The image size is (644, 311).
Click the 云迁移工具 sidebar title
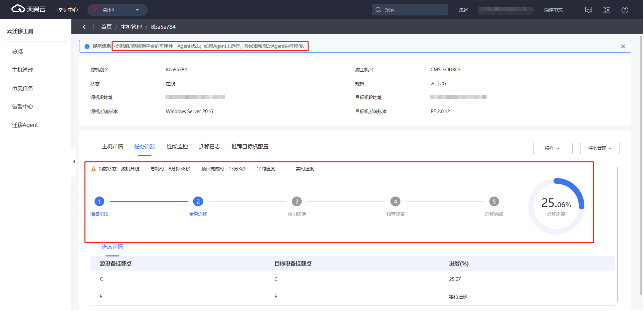point(20,31)
